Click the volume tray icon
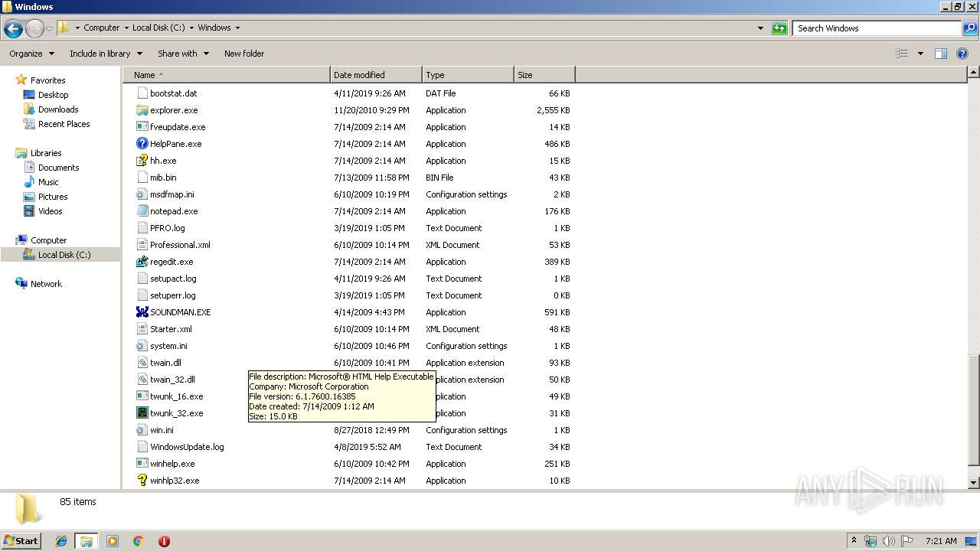The height and width of the screenshot is (551, 980). coord(889,541)
